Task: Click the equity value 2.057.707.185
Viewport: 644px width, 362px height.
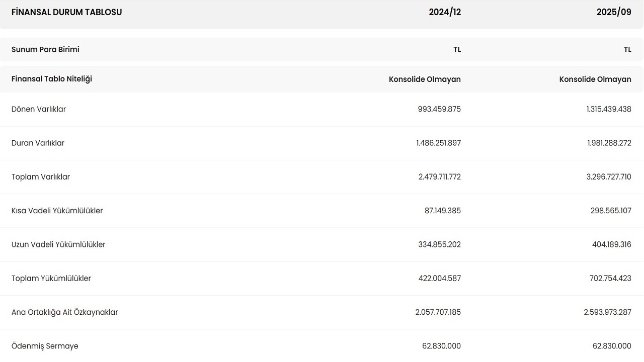Action: click(x=438, y=312)
